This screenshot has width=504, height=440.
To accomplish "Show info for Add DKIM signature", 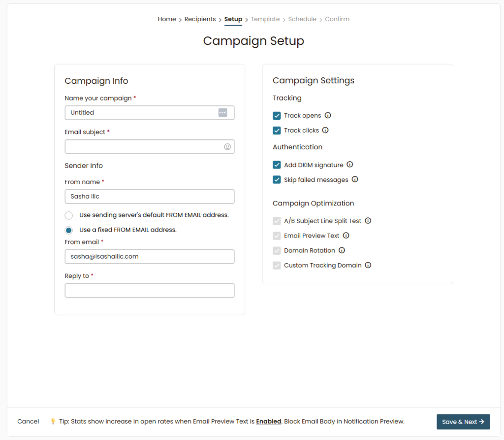I will click(x=350, y=165).
